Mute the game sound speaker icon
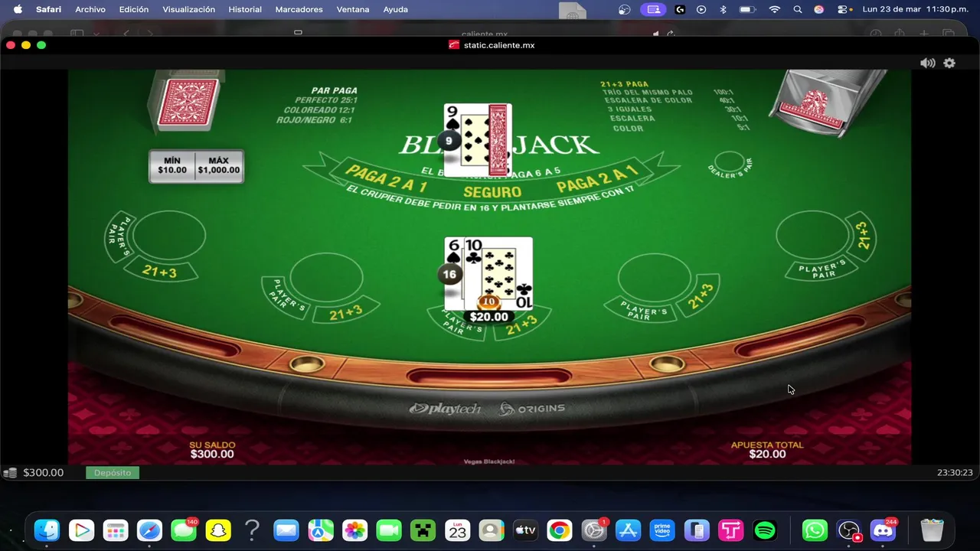The height and width of the screenshot is (551, 980). 927,64
